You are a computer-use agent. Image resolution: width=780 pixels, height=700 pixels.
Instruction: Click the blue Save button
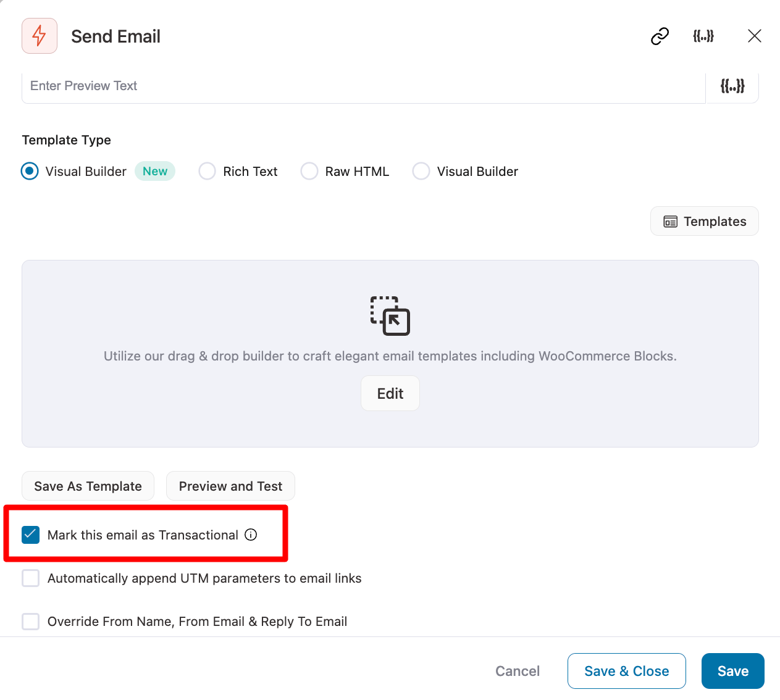733,671
